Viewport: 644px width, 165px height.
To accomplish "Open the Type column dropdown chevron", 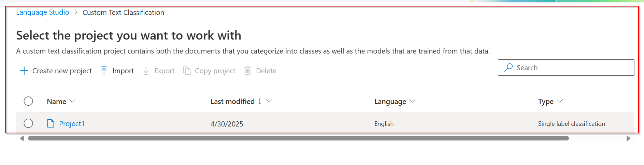I will [560, 101].
